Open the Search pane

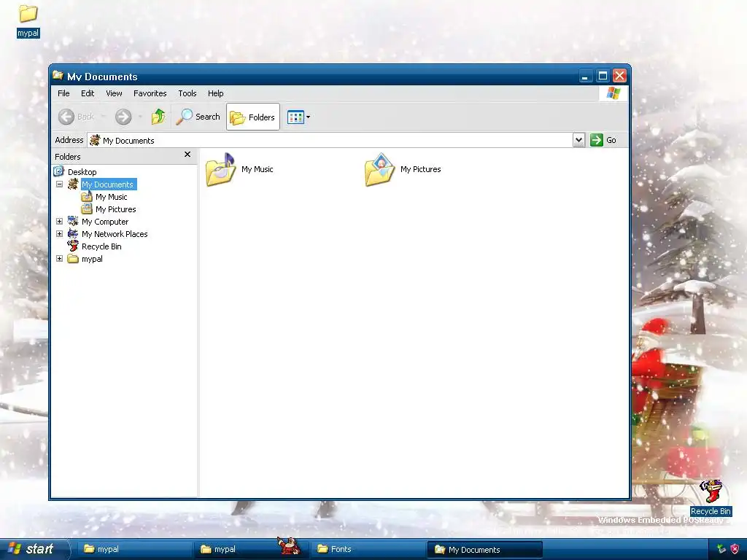[x=198, y=117]
